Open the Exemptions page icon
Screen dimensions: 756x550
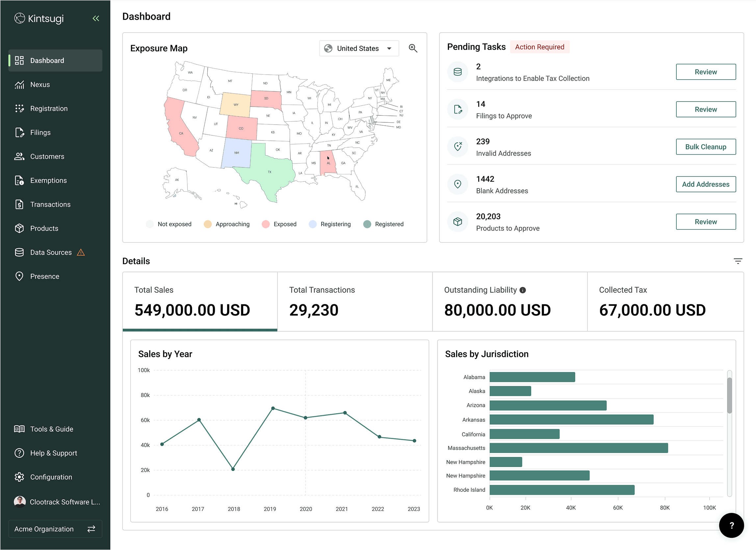click(x=19, y=180)
